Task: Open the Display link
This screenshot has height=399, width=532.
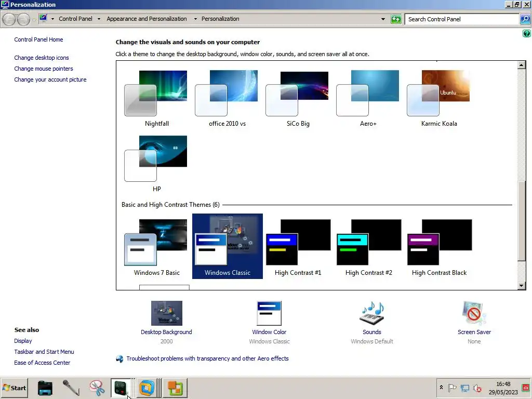Action: click(x=23, y=341)
